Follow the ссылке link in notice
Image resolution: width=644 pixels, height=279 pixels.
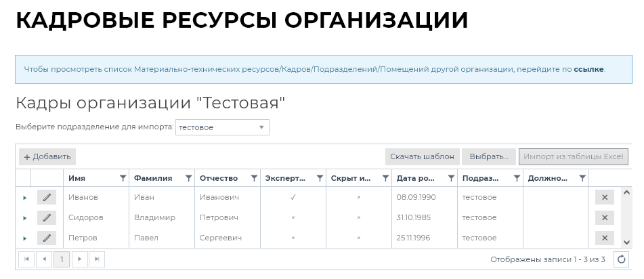[588, 69]
